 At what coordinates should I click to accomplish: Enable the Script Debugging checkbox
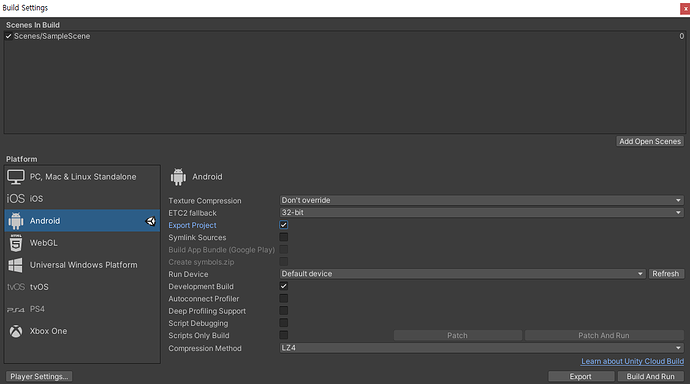(284, 323)
